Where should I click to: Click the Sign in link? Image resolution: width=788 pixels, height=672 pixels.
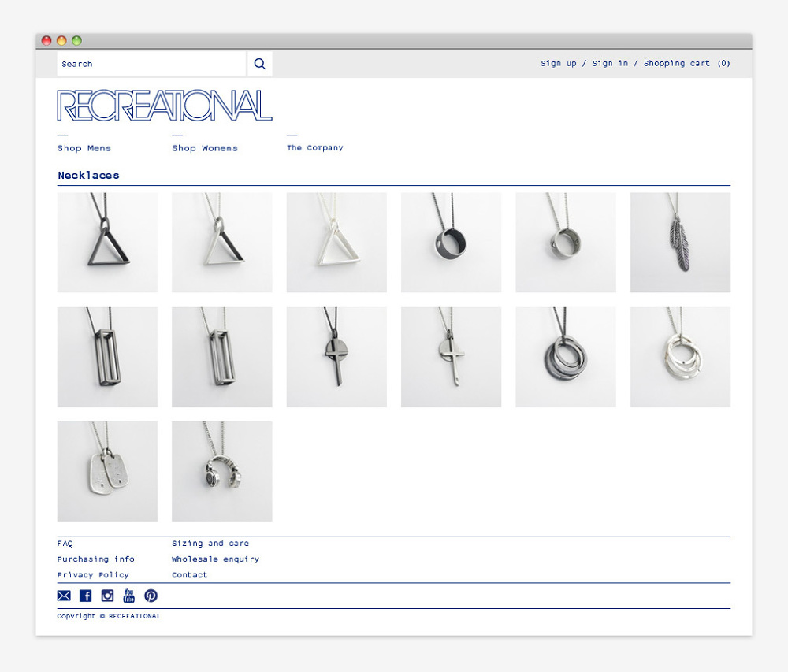[610, 63]
